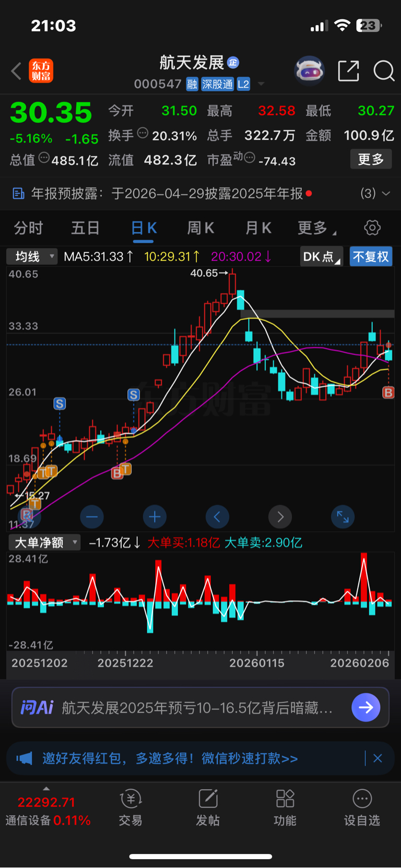Open chart settings gear icon

[372, 228]
